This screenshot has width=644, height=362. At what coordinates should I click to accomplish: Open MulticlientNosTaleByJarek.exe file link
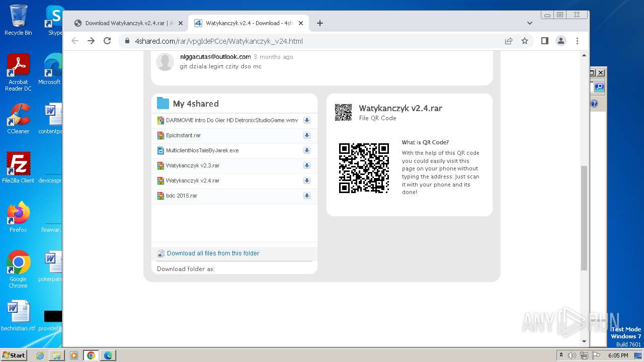pyautogui.click(x=202, y=150)
